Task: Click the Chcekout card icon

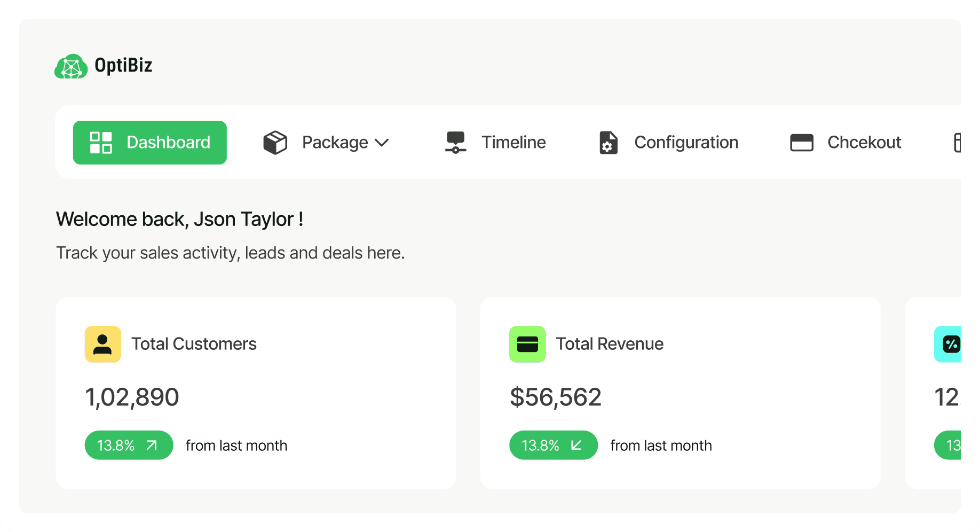Action: pos(801,143)
